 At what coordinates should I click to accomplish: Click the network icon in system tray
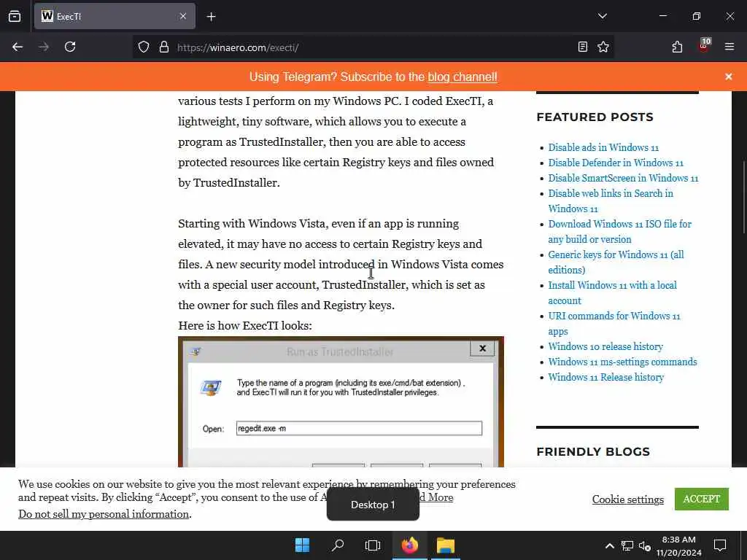point(627,545)
